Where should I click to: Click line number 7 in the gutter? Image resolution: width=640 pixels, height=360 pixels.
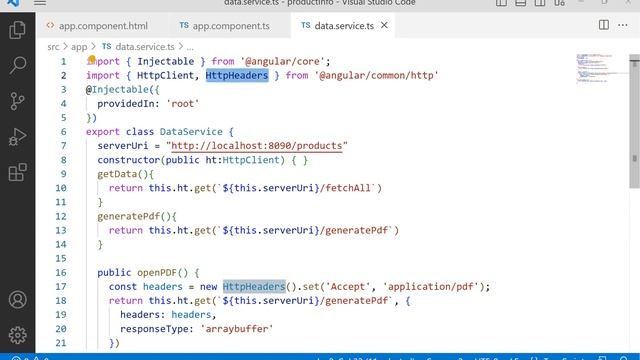[x=63, y=146]
